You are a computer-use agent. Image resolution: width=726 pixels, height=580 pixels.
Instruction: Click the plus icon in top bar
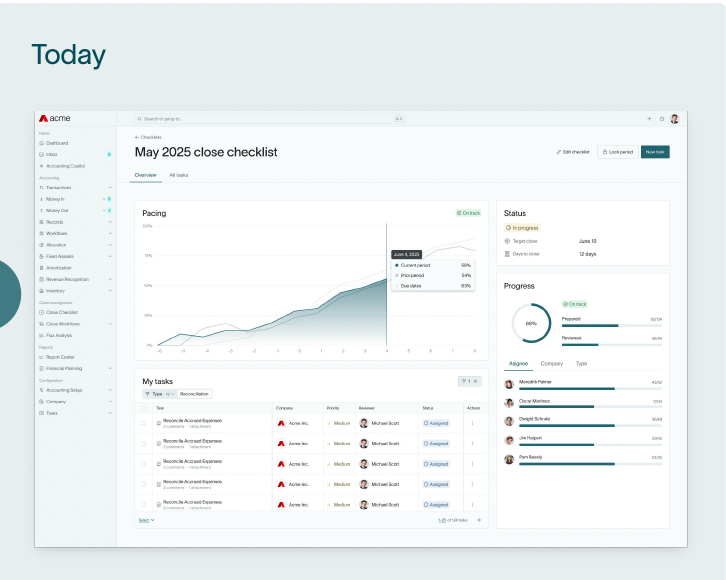649,118
